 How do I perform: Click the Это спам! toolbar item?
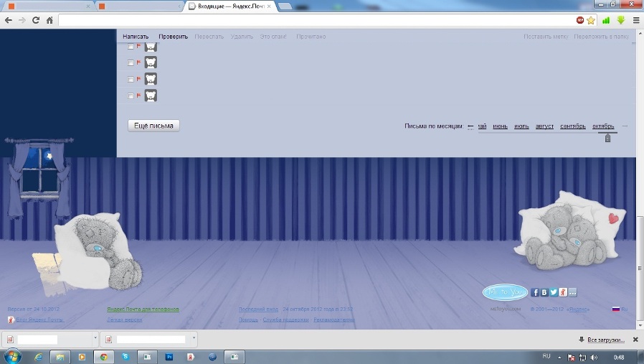point(273,37)
